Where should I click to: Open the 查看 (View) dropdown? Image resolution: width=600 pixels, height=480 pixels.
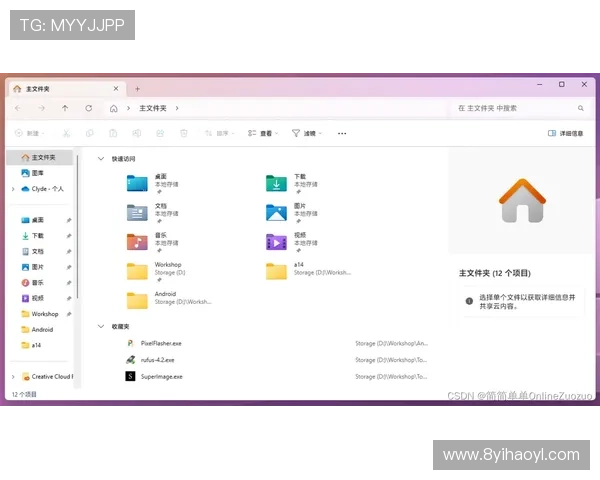point(263,133)
